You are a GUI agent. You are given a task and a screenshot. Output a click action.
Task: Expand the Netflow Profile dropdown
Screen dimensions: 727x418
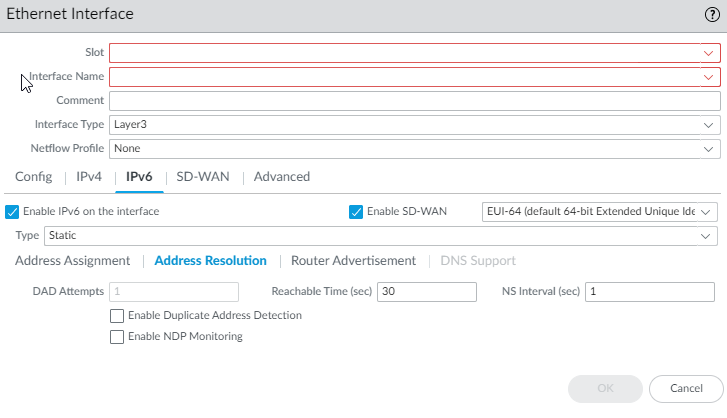pos(415,149)
